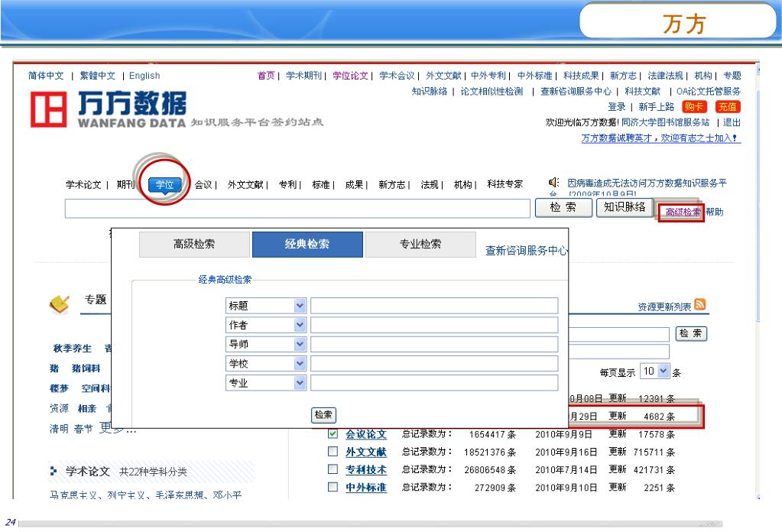Open the 导师 field dropdown
The height and width of the screenshot is (532, 782).
pos(300,344)
